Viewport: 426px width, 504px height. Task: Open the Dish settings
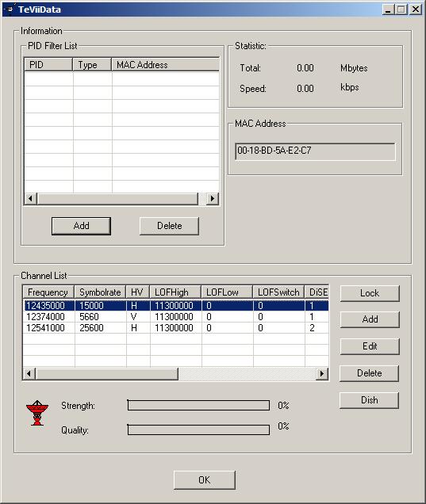pos(369,400)
